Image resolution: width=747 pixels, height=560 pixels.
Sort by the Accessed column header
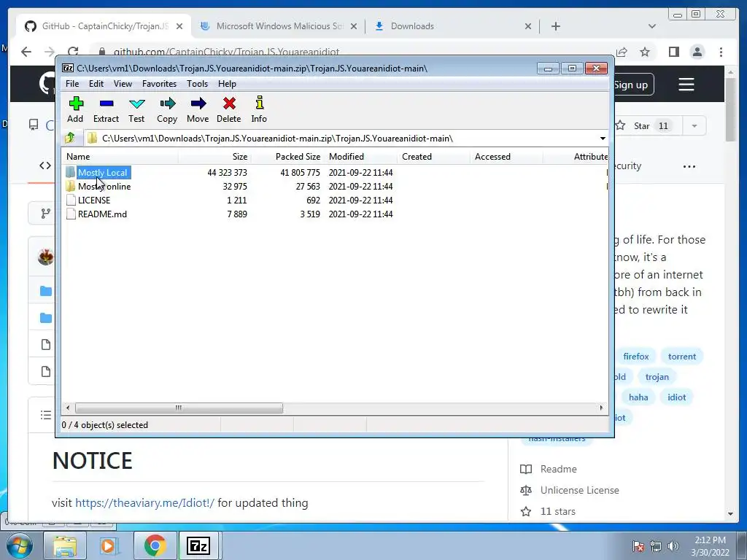(506, 157)
